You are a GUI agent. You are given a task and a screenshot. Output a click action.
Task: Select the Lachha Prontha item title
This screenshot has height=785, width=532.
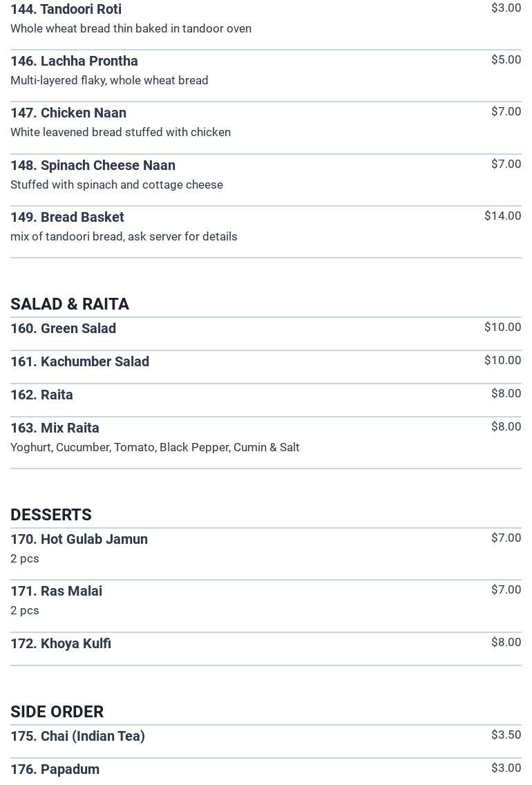pos(74,61)
